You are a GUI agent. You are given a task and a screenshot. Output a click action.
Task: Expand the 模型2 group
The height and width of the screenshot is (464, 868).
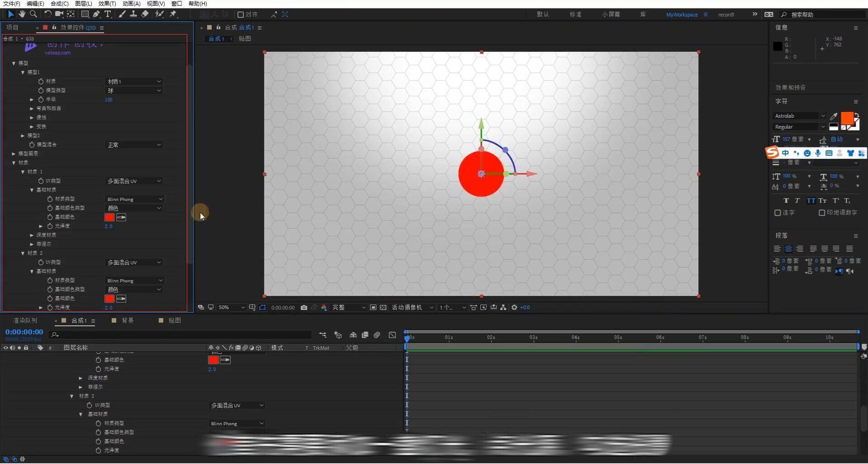[x=23, y=136]
